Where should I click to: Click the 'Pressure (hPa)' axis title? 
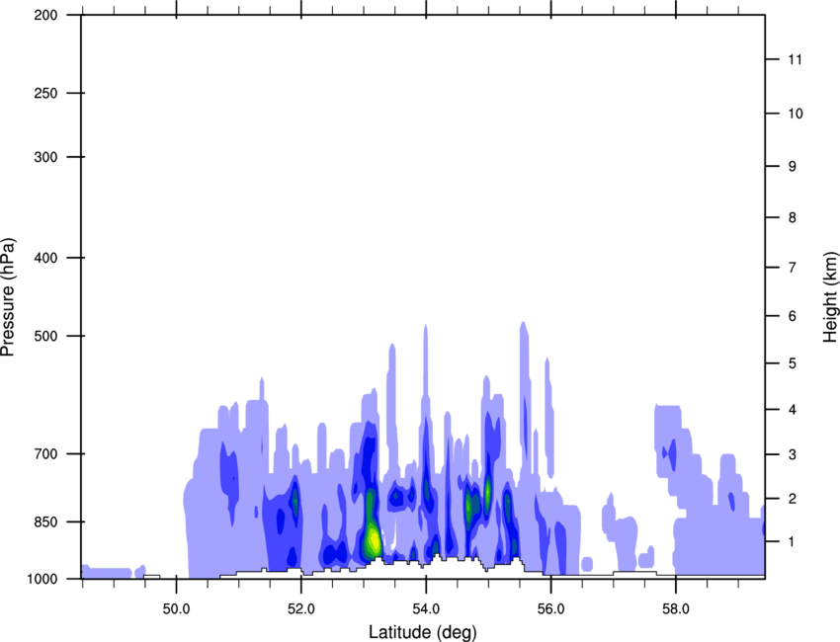click(x=8, y=296)
